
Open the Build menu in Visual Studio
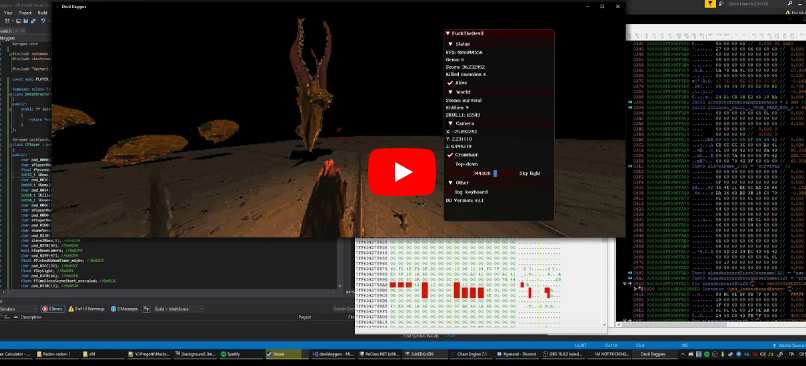click(42, 13)
